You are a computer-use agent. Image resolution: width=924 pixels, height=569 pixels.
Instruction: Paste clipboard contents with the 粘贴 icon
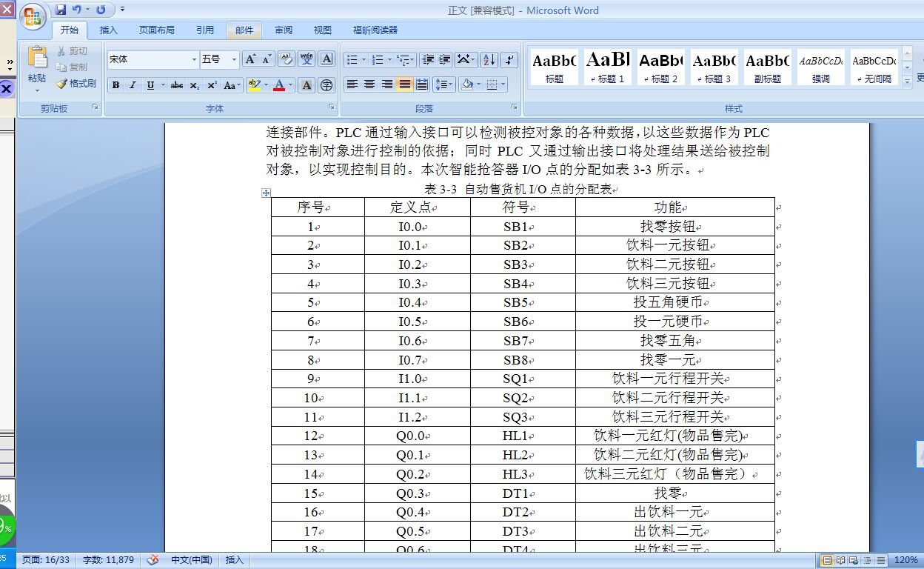37,59
